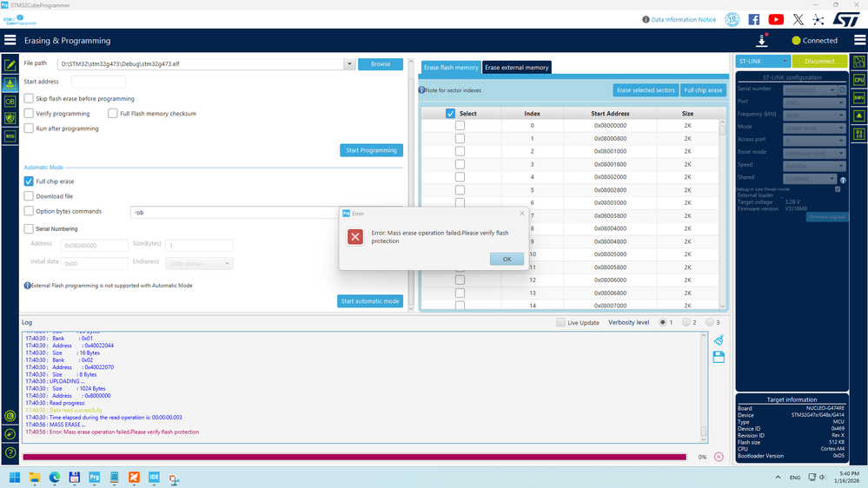Open the Access port dropdown
The width and height of the screenshot is (868, 488).
[x=814, y=141]
